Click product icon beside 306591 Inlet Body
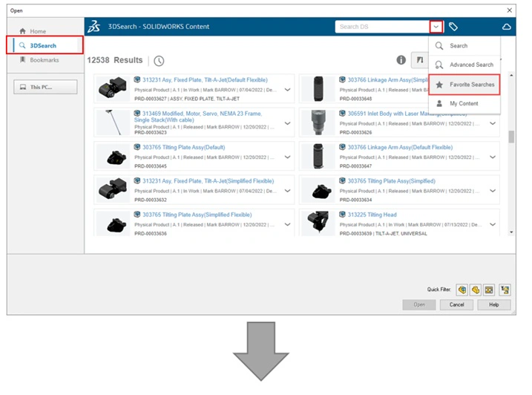The image size is (532, 395). tap(342, 113)
